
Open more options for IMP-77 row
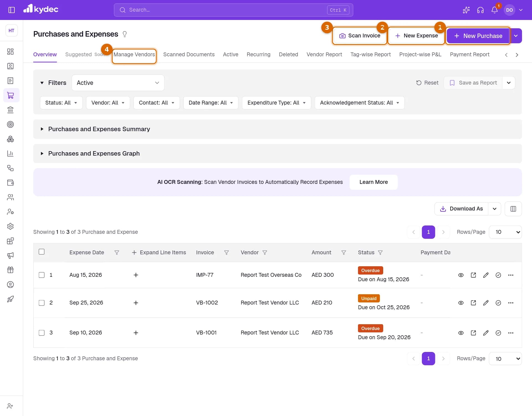pyautogui.click(x=511, y=275)
